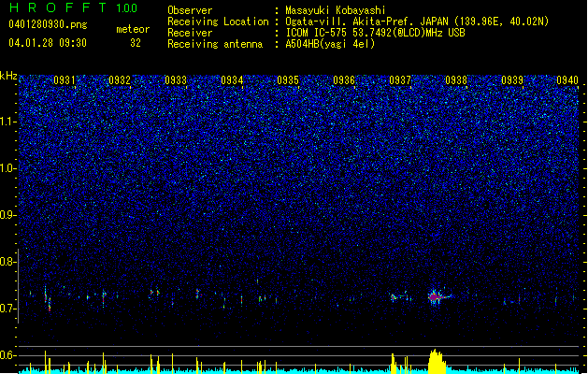Click the 0931 time marker
Screen dimensions: 588x374
(x=65, y=79)
